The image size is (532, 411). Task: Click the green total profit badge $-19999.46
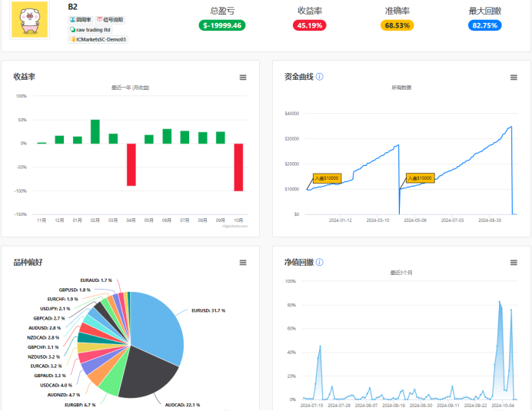[222, 25]
